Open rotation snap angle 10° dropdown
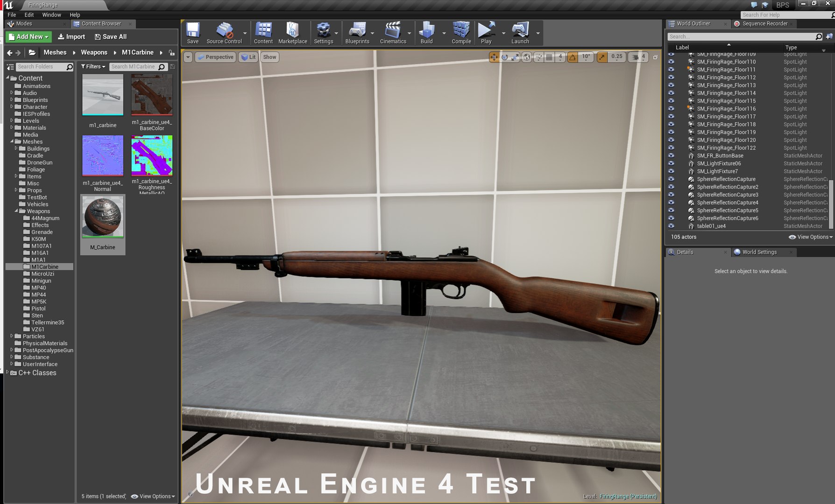835x504 pixels. [586, 57]
